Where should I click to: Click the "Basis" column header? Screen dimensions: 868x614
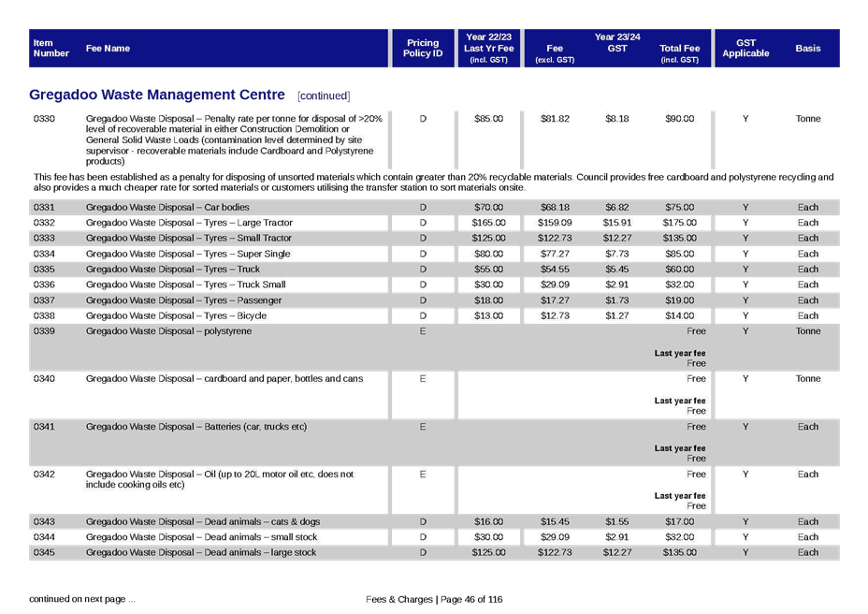808,49
